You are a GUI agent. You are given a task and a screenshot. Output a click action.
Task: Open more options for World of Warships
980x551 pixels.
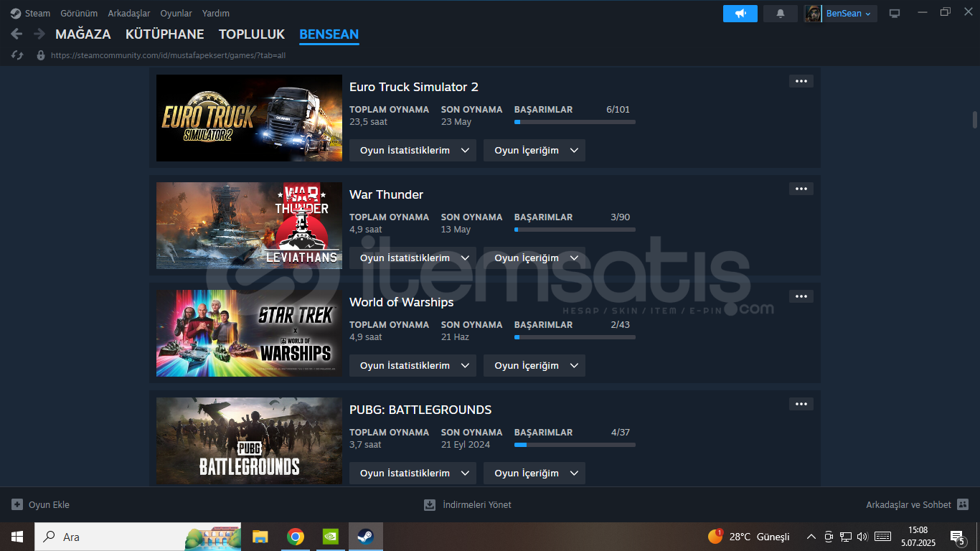(801, 296)
